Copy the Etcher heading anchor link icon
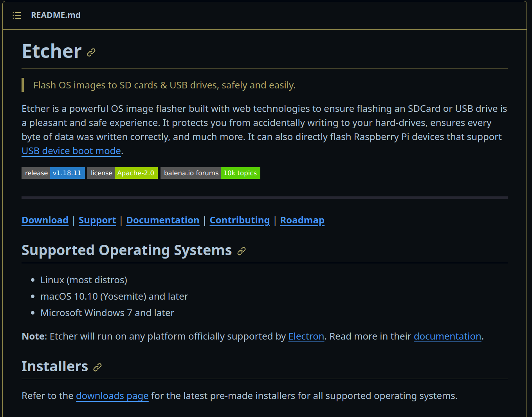Viewport: 532px width, 417px height. click(91, 52)
